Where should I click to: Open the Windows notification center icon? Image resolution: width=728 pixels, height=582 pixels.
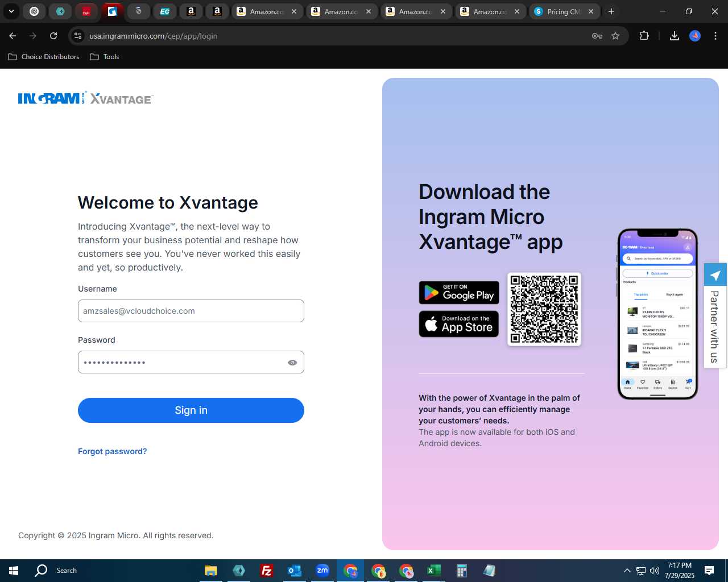click(x=709, y=571)
